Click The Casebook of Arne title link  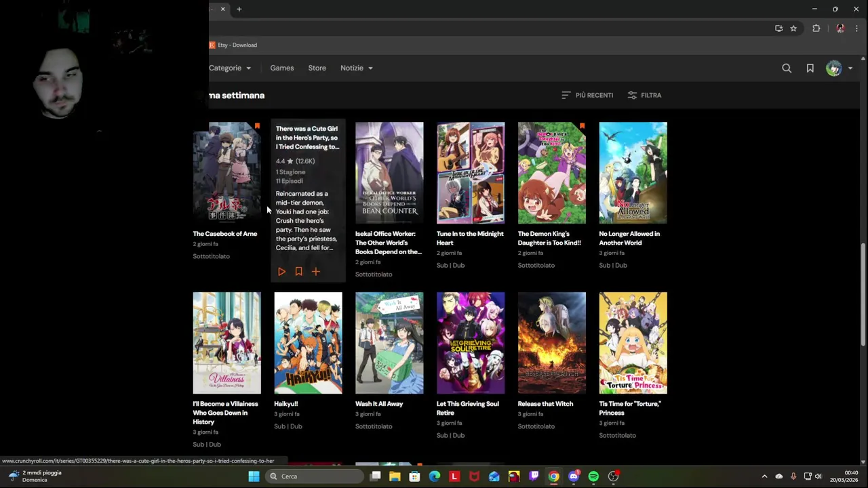(x=225, y=234)
